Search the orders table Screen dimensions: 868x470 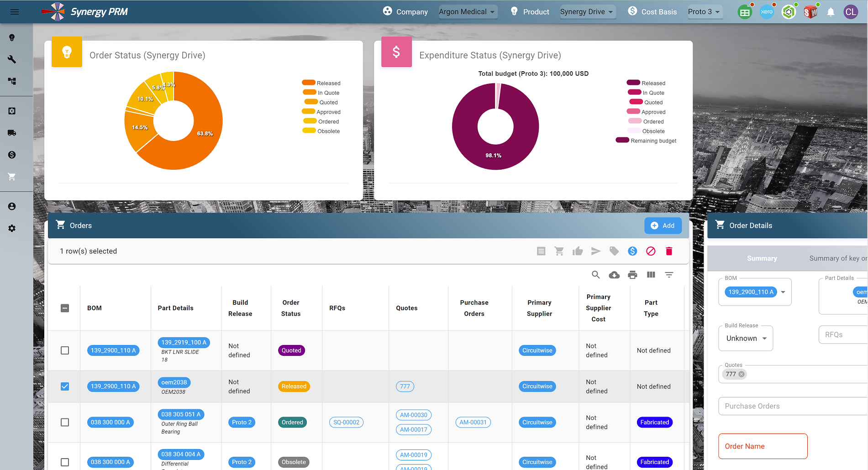click(596, 275)
